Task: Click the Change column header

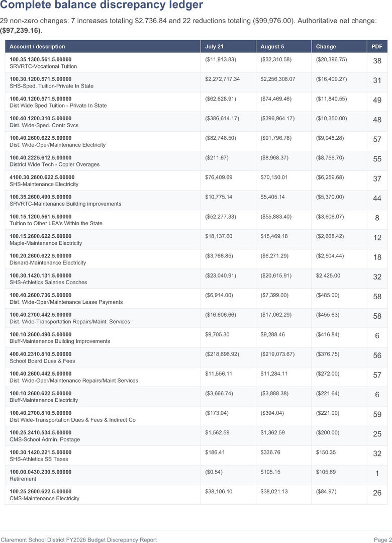Action: coord(326,46)
